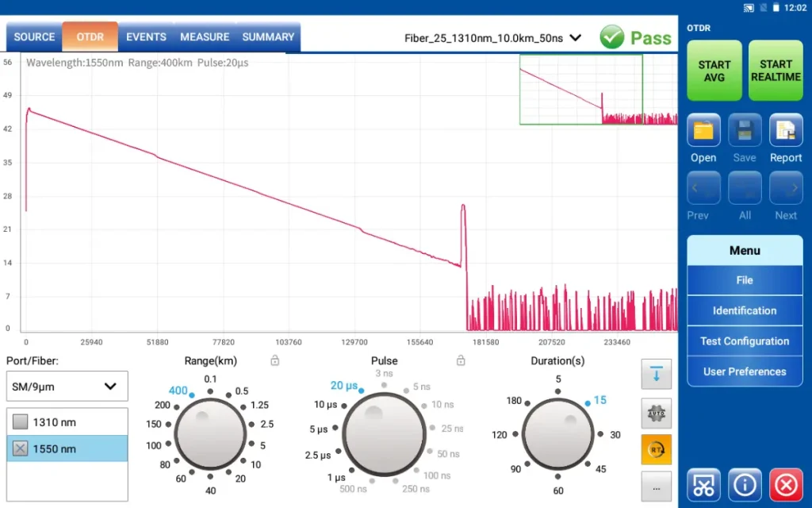Click the orange RT realtime icon
The height and width of the screenshot is (508, 812).
coord(656,449)
